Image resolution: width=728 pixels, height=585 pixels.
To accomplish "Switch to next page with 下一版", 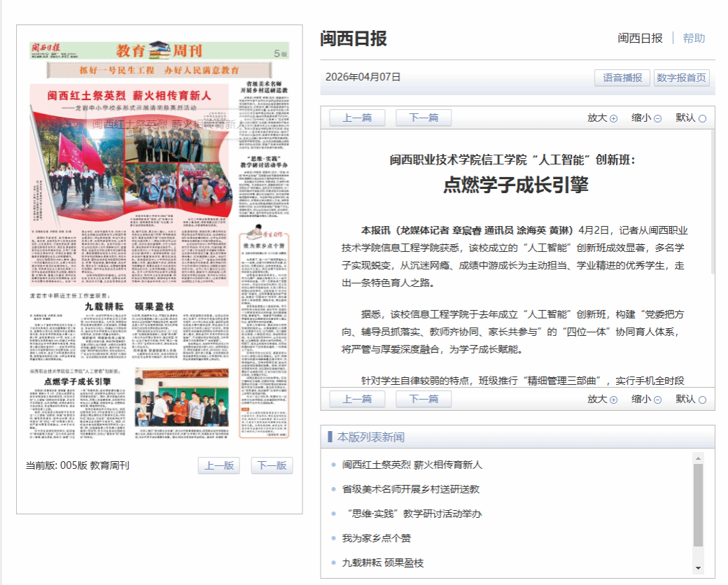I will coord(272,466).
